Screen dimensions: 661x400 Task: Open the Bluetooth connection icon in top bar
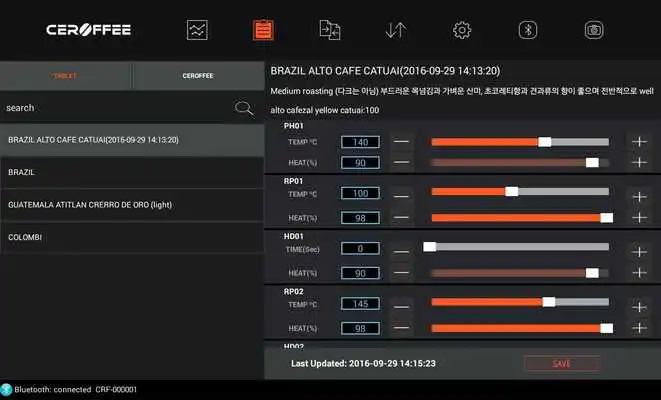(528, 30)
